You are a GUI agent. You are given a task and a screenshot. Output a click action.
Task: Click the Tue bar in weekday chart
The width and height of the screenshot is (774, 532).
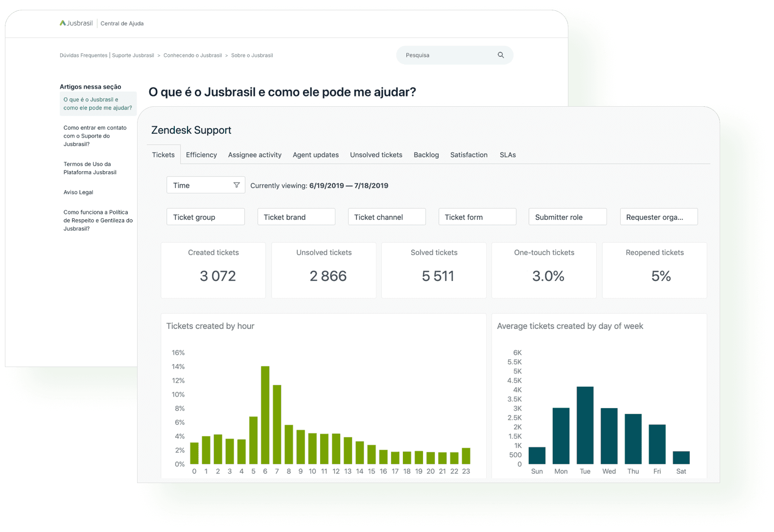click(585, 425)
